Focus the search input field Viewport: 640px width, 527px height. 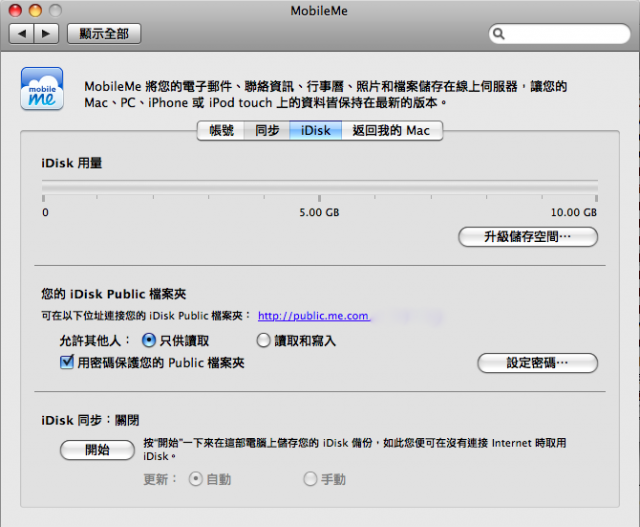tap(559, 34)
